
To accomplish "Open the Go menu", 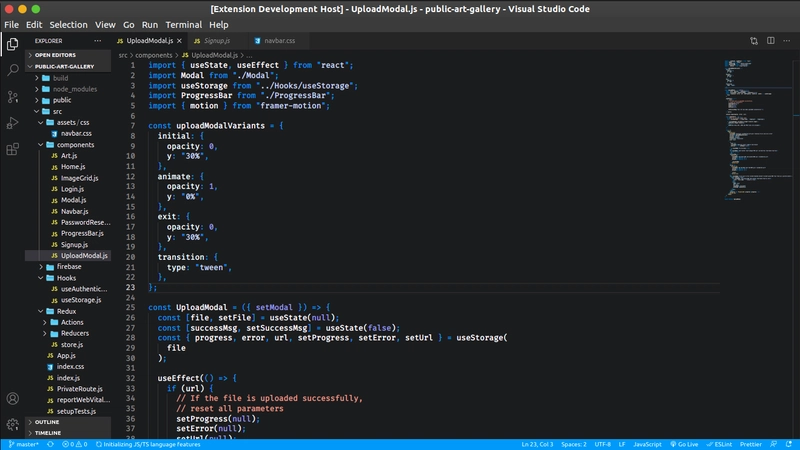I will [x=129, y=24].
